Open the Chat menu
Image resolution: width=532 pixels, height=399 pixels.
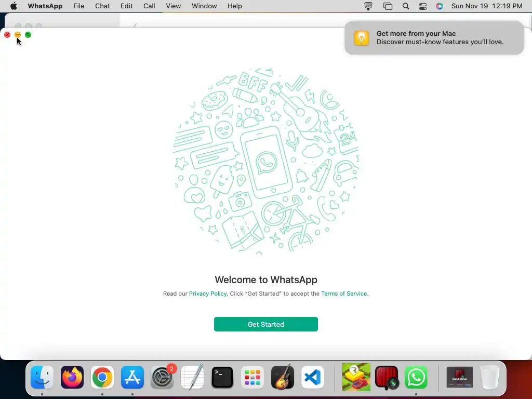[102, 6]
